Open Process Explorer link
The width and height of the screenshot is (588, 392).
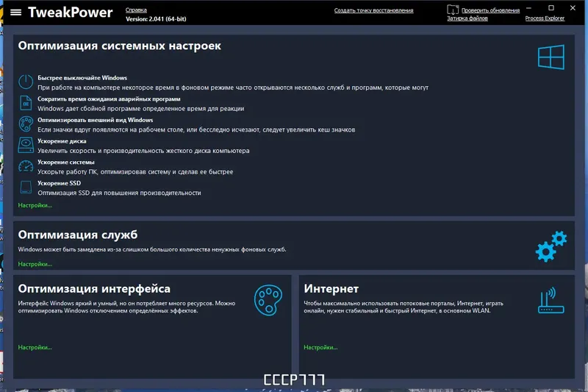coord(545,18)
